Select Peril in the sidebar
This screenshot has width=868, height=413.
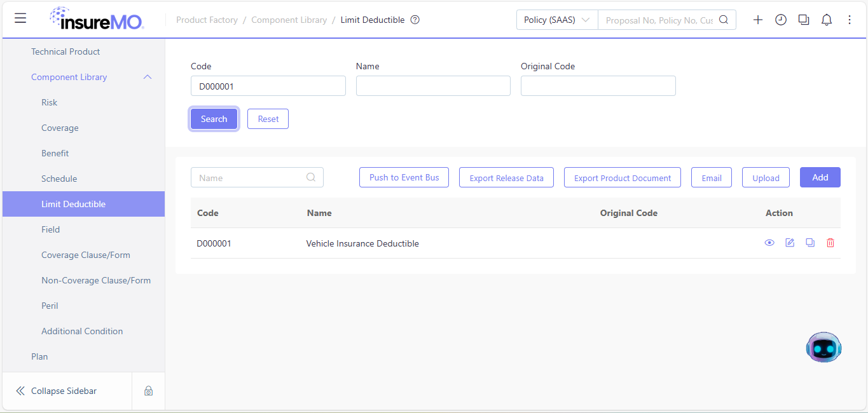pos(50,306)
